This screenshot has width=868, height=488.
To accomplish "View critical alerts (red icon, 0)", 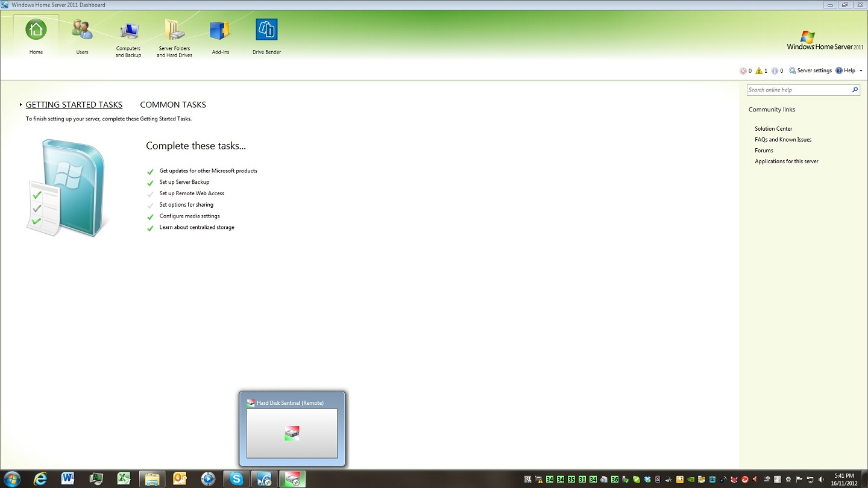I will pyautogui.click(x=746, y=70).
